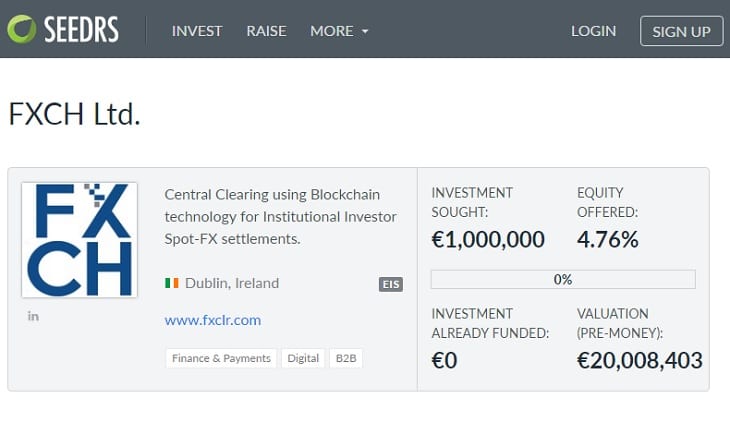Click the EIS badge
This screenshot has height=440, width=730.
391,284
